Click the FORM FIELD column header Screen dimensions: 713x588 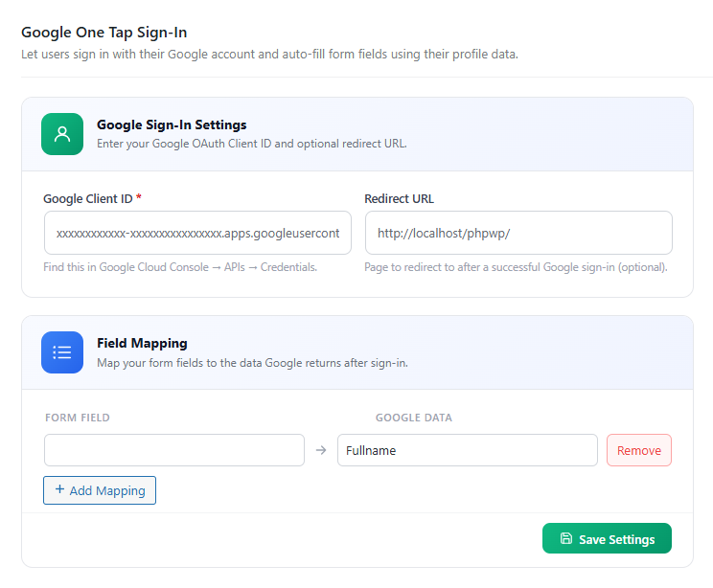tap(78, 418)
